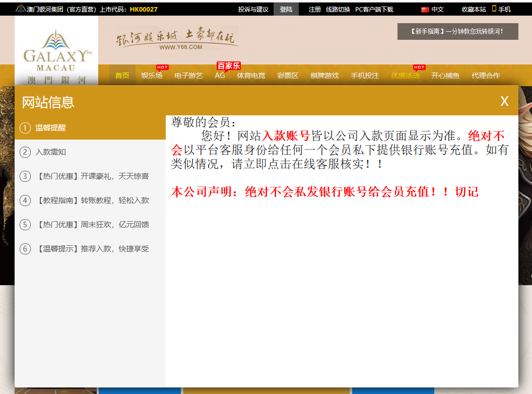This screenshot has height=394, width=532.
Task: Close the 网站信息 popup with X
Action: tap(504, 101)
